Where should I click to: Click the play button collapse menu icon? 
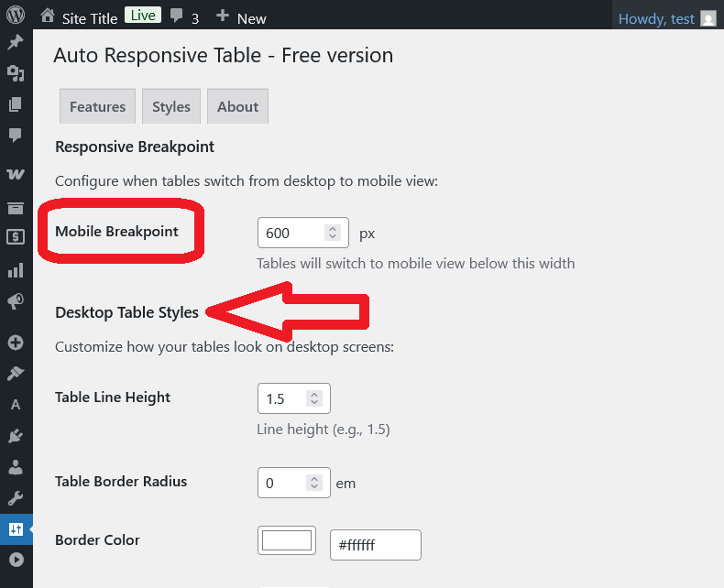16,560
